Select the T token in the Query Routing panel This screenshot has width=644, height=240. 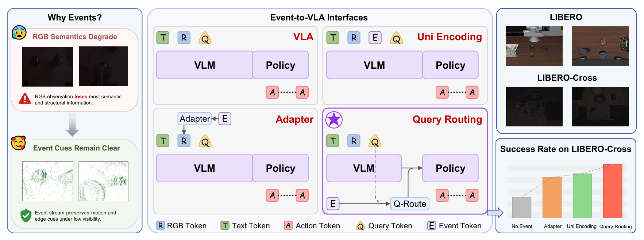[x=333, y=141]
